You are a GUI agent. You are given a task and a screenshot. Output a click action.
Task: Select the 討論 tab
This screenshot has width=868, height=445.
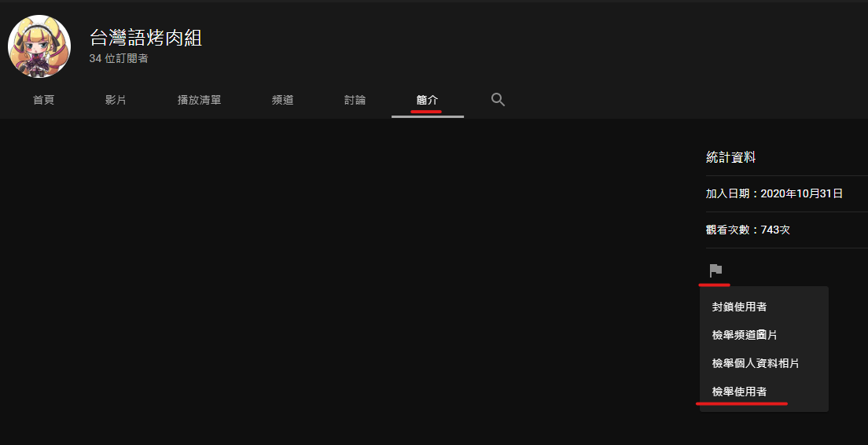tap(355, 100)
